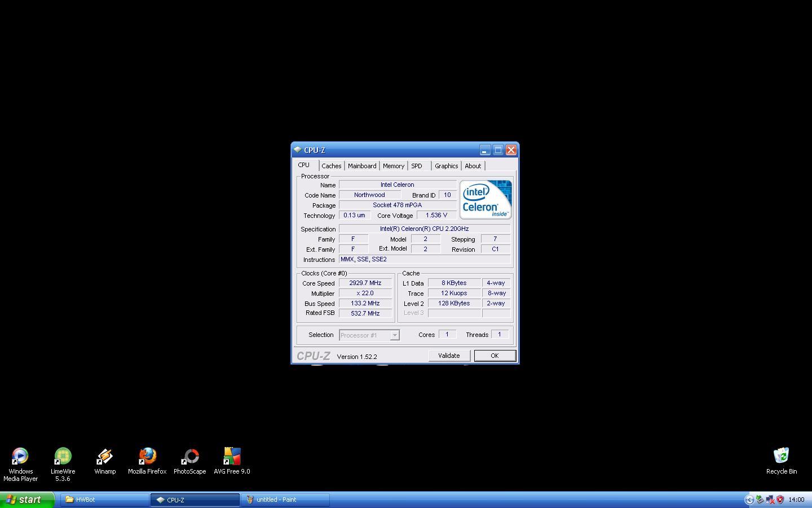Click Trace cache value '12 Kuops'

454,293
